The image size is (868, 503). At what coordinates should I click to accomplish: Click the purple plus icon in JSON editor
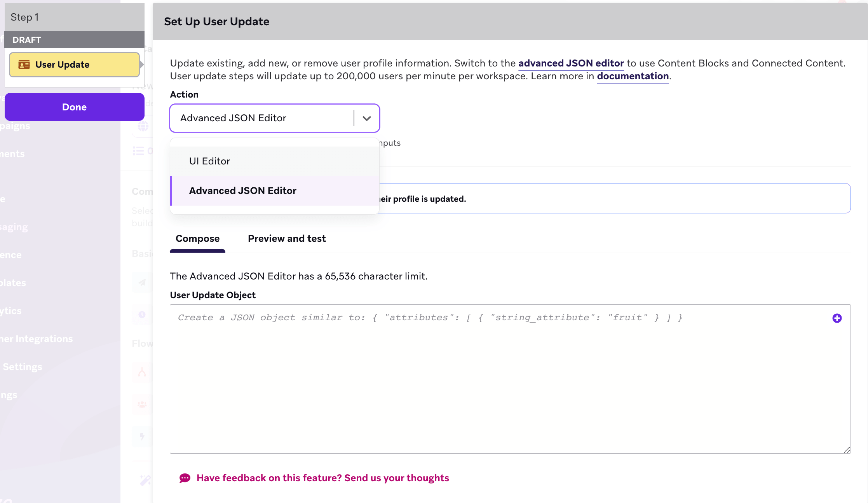(837, 318)
